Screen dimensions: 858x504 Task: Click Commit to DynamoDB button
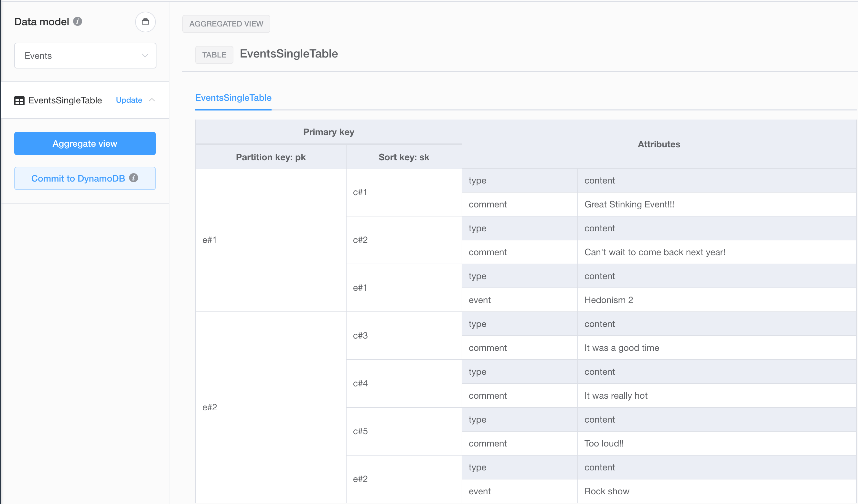[78, 178]
